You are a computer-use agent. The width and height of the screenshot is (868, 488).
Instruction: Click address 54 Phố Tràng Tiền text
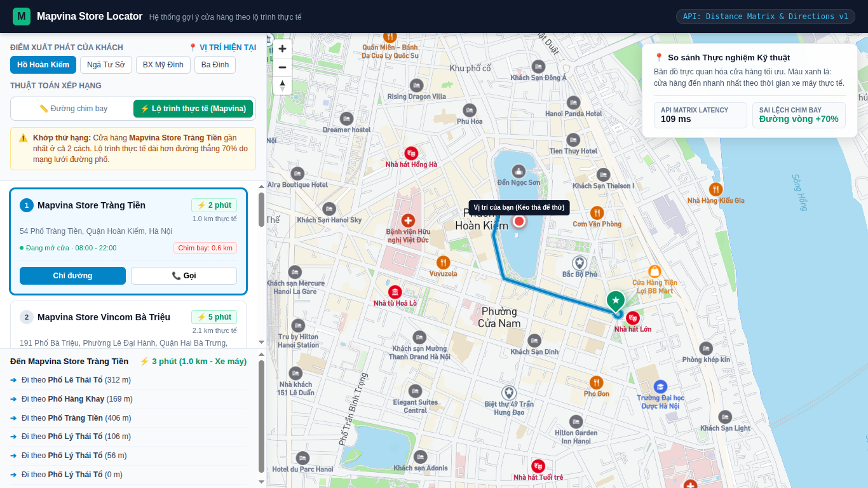tap(96, 231)
